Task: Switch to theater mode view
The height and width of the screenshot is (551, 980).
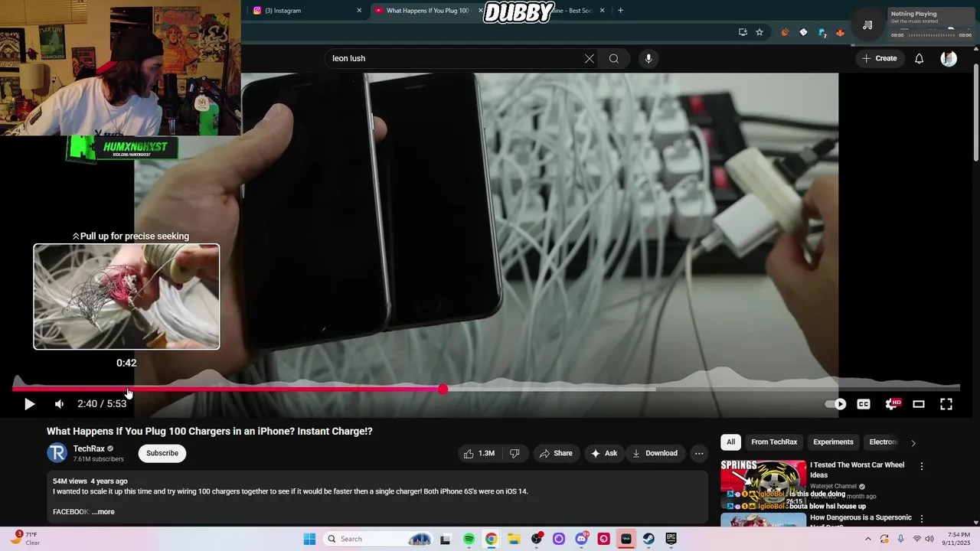Action: (x=919, y=404)
